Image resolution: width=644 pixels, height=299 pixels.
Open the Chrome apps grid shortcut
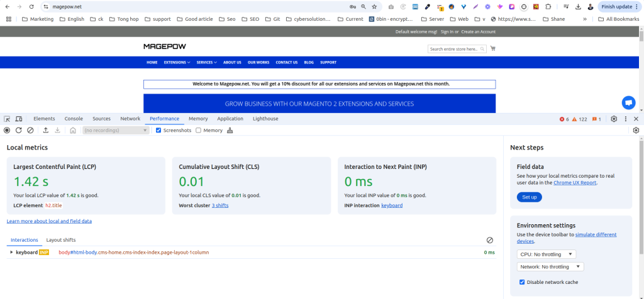click(9, 19)
